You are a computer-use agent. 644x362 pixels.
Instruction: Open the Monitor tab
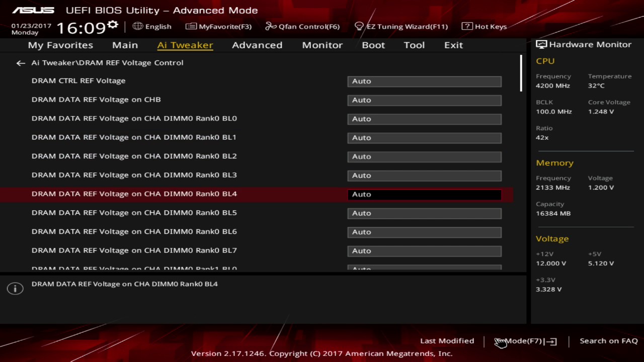point(322,45)
